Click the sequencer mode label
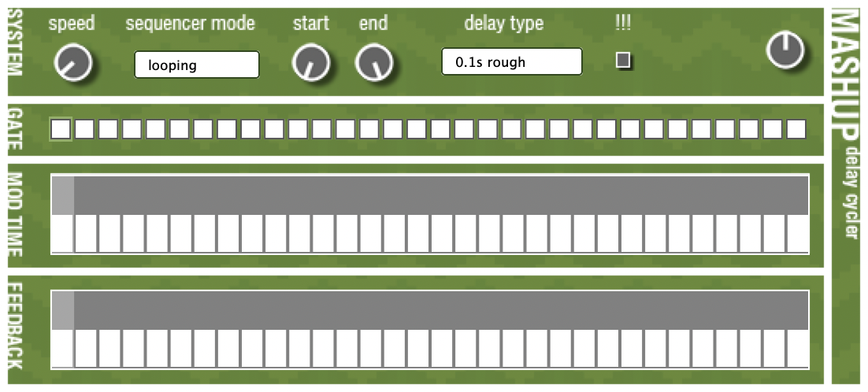 [190, 24]
